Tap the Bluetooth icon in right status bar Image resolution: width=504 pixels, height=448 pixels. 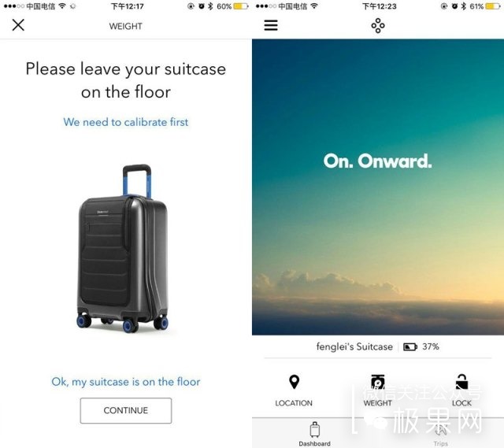(463, 6)
